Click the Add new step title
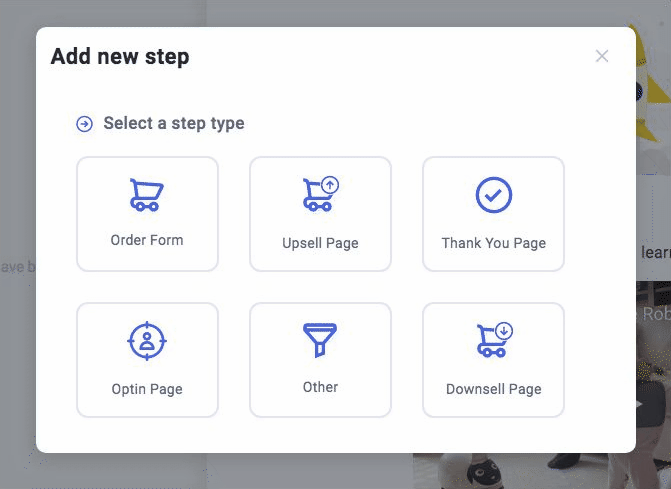Screen dimensions: 671x489 120,56
